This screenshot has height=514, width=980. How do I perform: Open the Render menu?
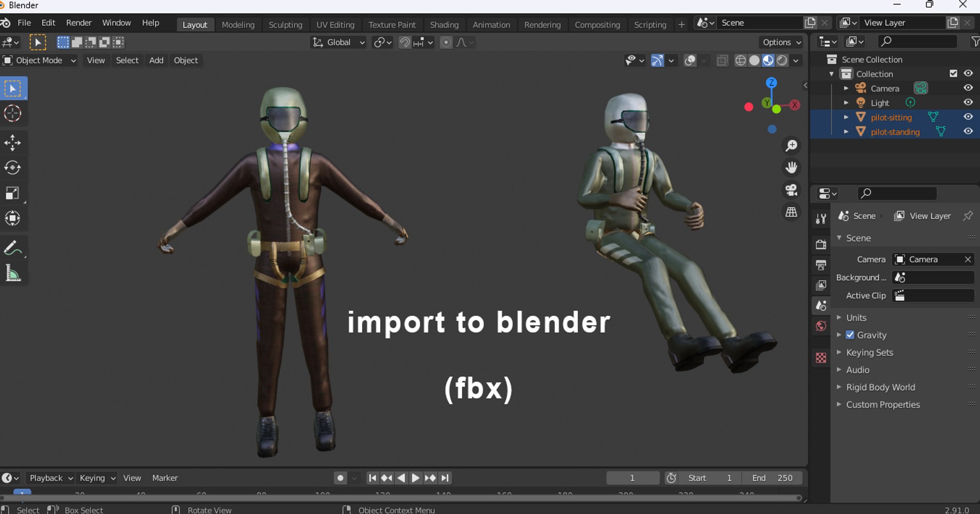coord(79,23)
